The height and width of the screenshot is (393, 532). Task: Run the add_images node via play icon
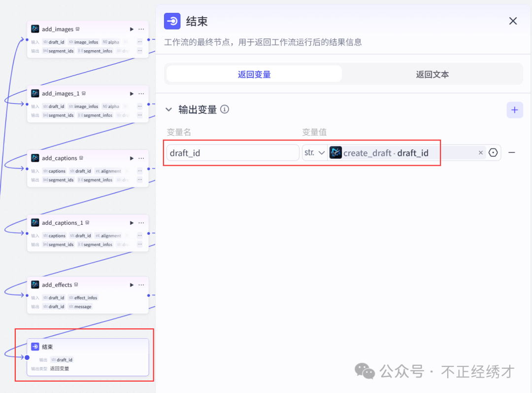tap(131, 29)
